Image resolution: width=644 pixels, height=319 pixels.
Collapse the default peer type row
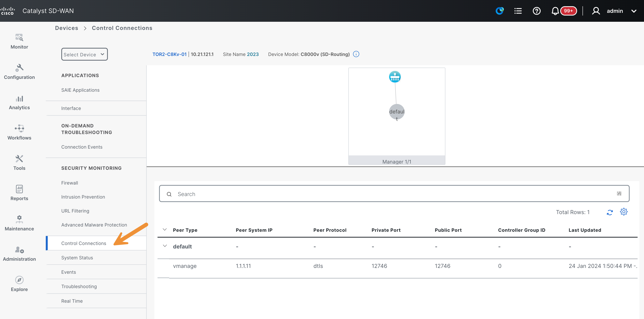[x=165, y=246]
